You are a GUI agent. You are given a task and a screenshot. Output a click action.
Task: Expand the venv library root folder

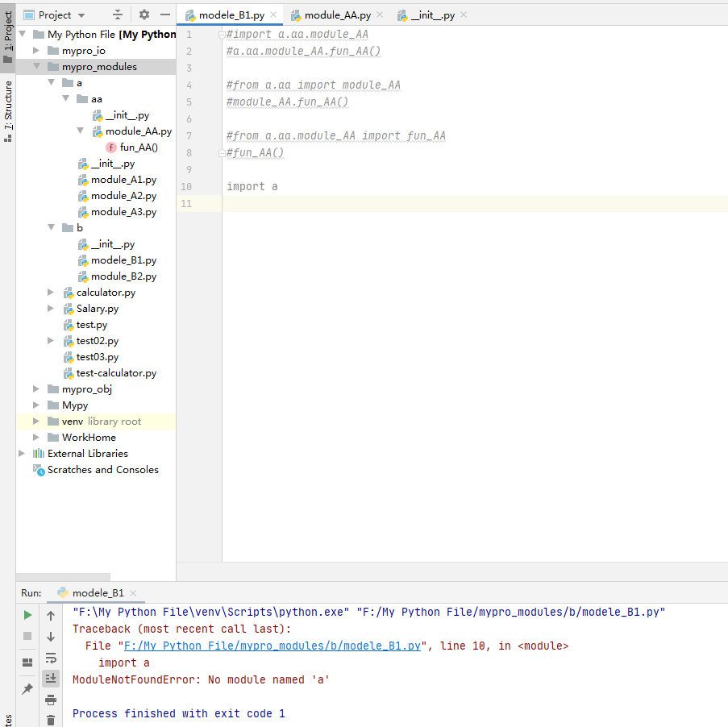36,421
